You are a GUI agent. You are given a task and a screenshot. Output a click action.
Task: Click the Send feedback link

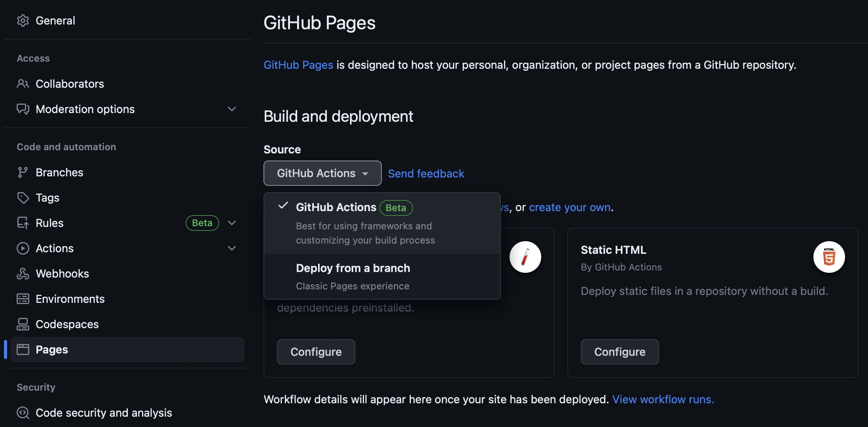426,174
